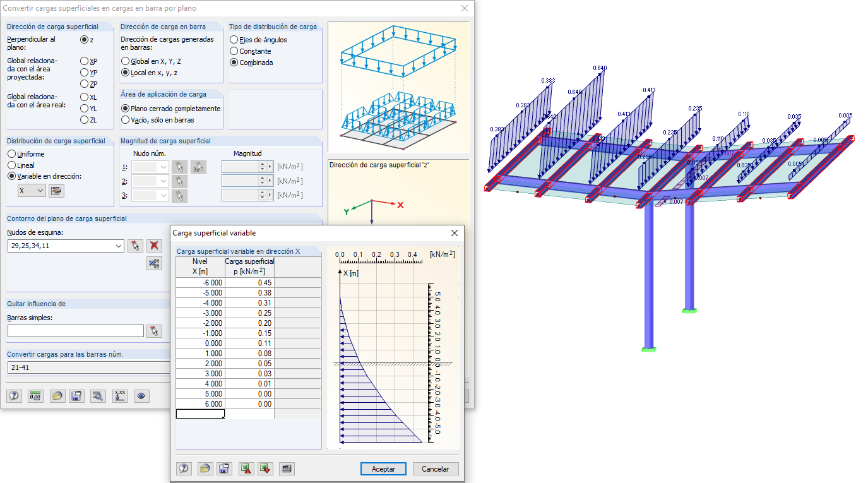Save settings with the floppy disk icon in Convertir cargas dialog
This screenshot has width=868, height=483.
77,396
